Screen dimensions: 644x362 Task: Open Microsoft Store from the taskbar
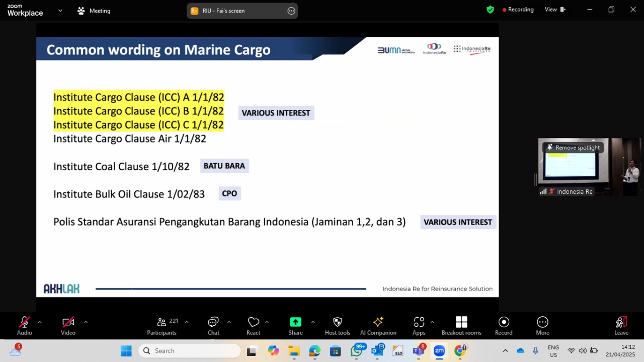tap(336, 351)
